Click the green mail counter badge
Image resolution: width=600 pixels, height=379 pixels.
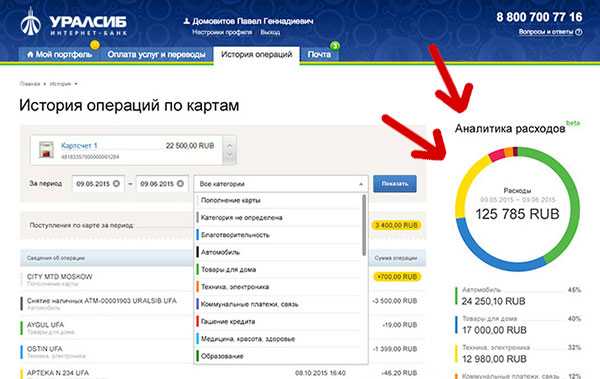tap(335, 46)
